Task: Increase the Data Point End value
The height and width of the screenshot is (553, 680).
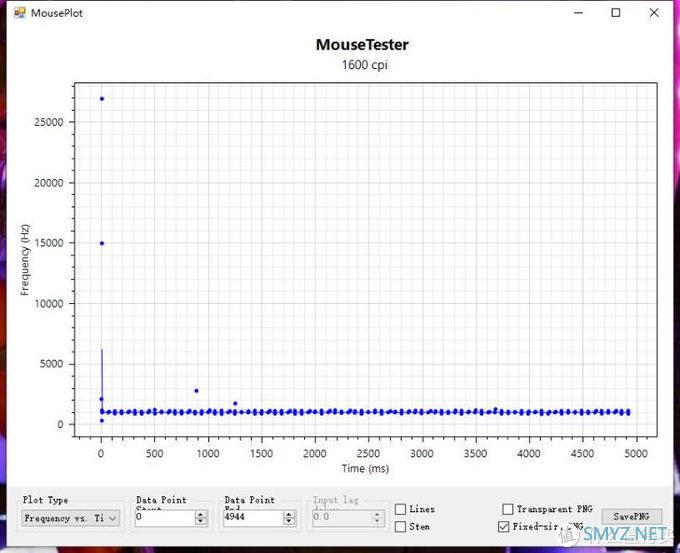Action: click(x=289, y=514)
